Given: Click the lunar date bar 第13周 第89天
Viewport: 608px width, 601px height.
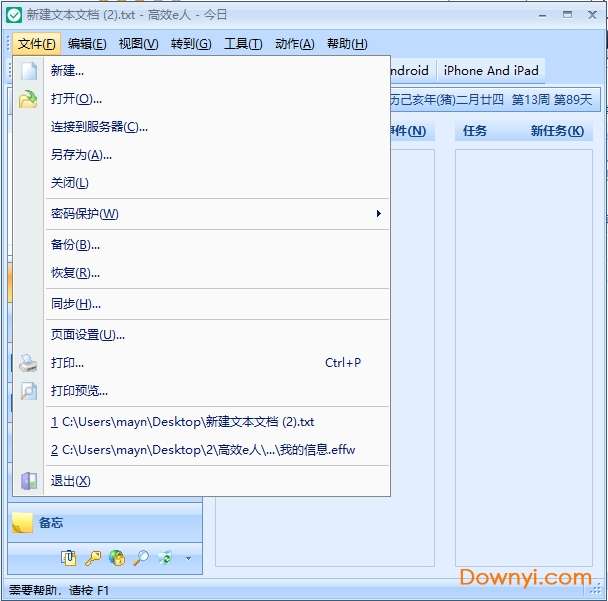Looking at the screenshot, I should click(x=495, y=100).
